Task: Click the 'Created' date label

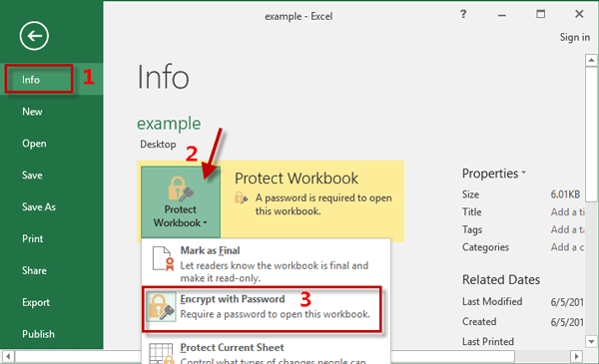Action: click(479, 322)
